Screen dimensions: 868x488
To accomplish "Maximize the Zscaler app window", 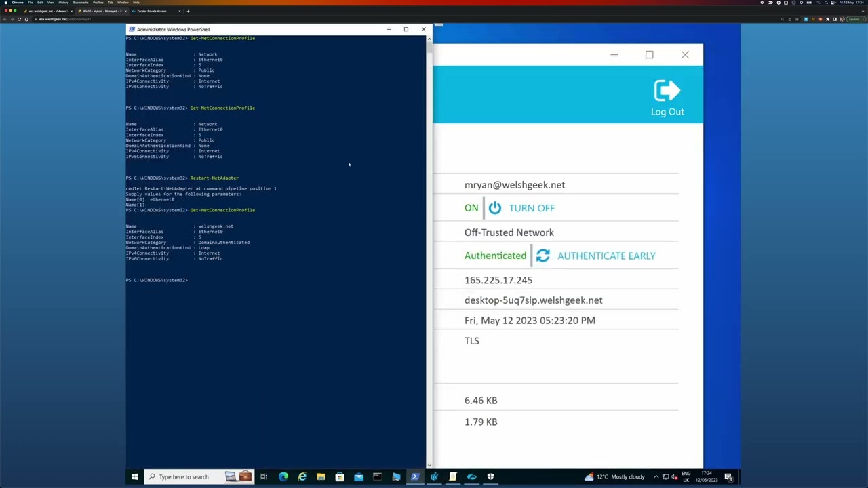I will coord(649,54).
